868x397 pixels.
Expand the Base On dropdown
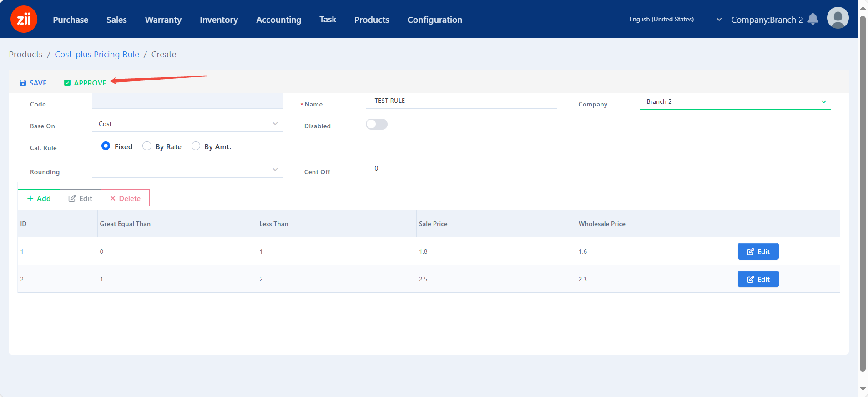(x=187, y=124)
